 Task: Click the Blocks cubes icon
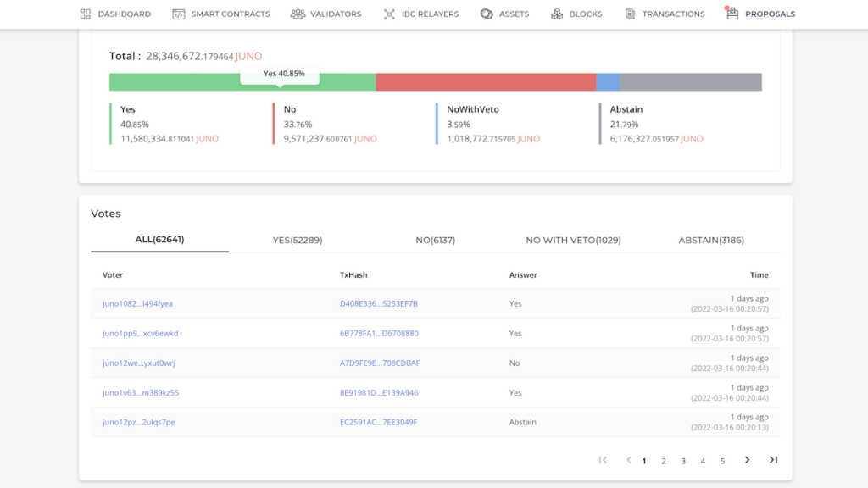[557, 14]
